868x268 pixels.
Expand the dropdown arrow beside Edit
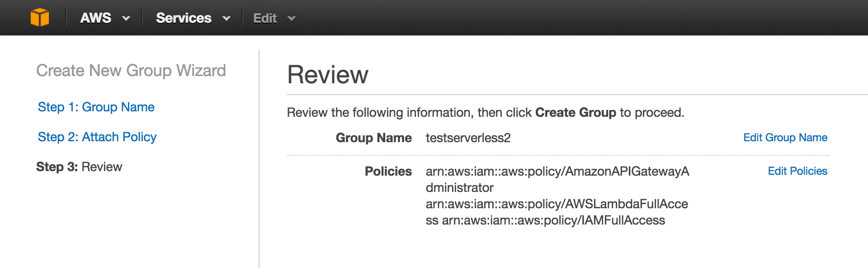tap(292, 19)
